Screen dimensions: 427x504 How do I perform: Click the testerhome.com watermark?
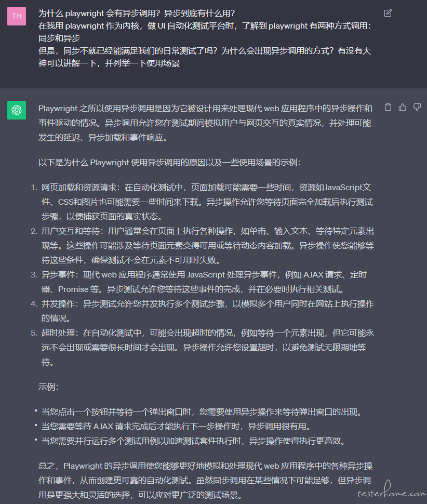pyautogui.click(x=392, y=490)
